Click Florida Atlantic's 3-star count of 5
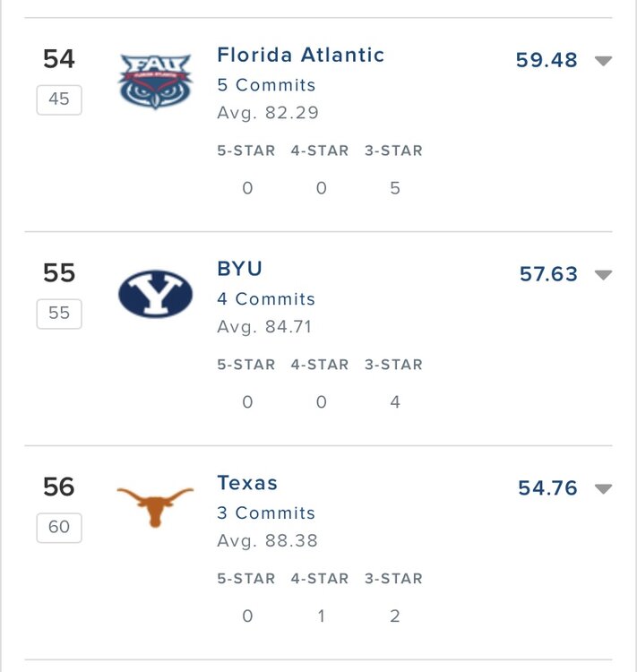 (x=395, y=188)
